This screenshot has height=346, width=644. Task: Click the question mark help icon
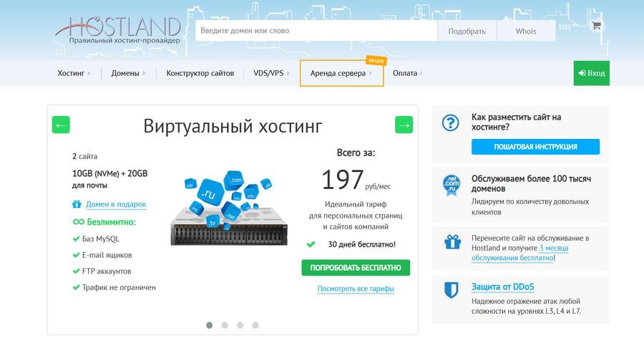coord(451,122)
